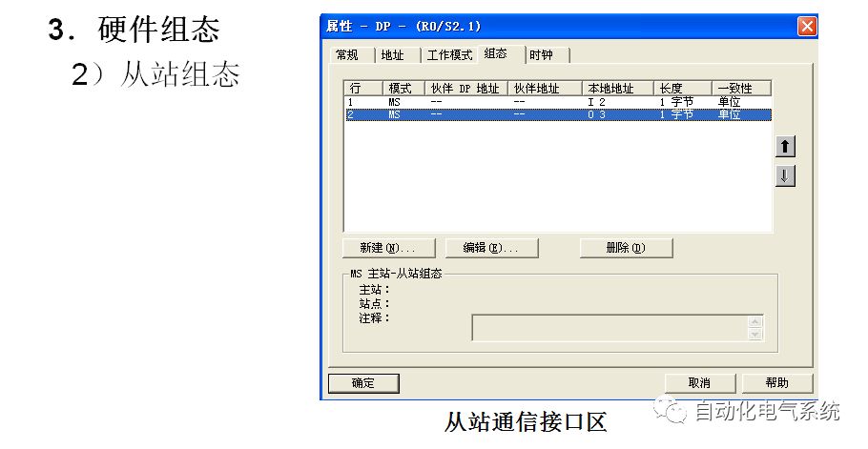Open help with the 帮助 button
868x449 pixels.
777,382
